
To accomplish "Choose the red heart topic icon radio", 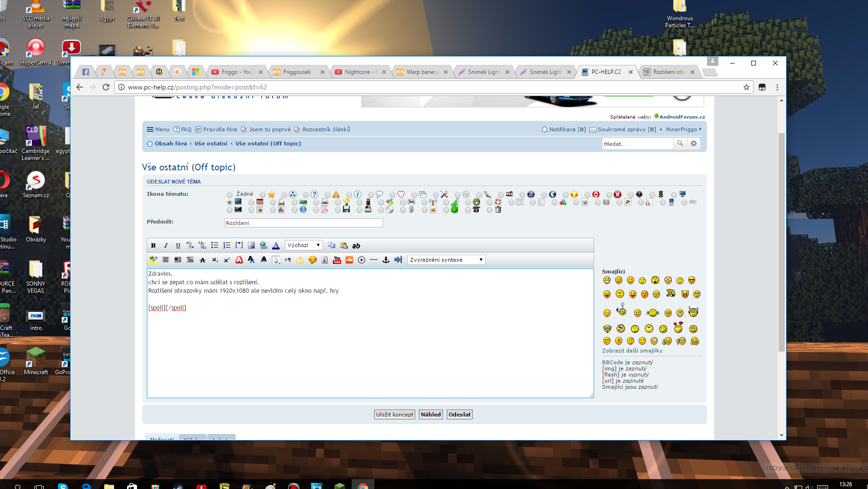I will tap(393, 194).
